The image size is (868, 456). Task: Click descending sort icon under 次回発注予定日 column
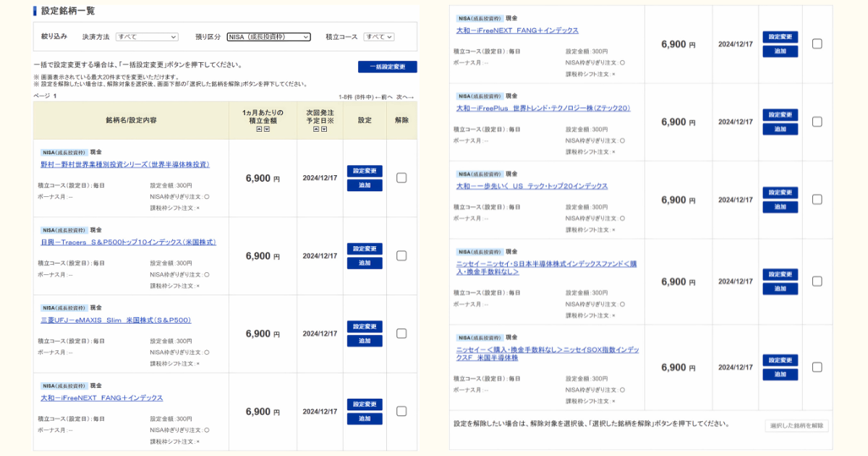tap(324, 129)
